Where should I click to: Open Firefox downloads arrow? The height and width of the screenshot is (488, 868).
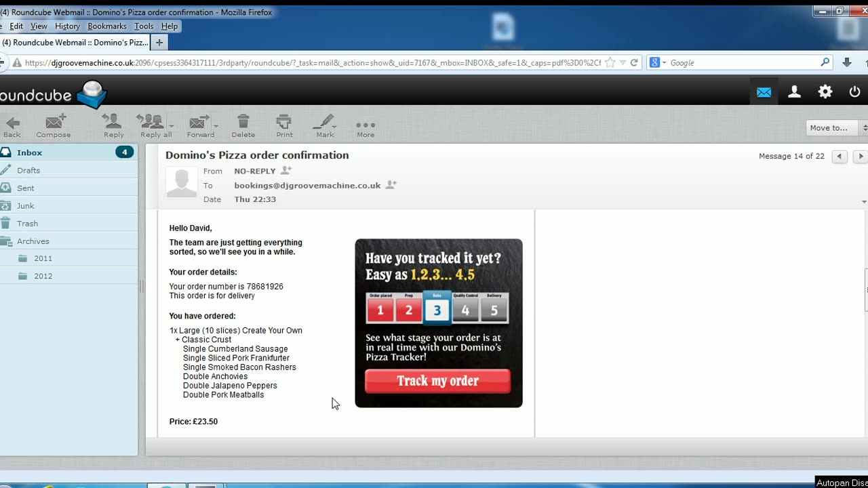(x=847, y=62)
